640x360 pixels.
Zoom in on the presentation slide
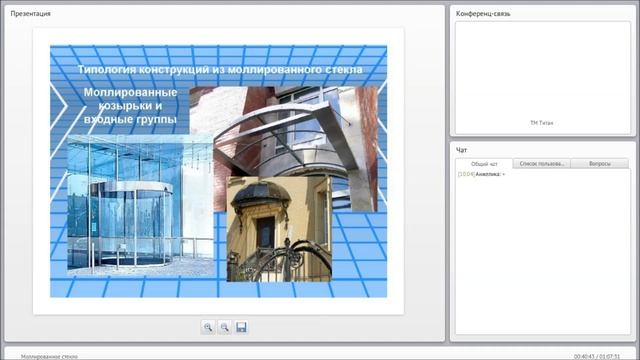(x=208, y=327)
